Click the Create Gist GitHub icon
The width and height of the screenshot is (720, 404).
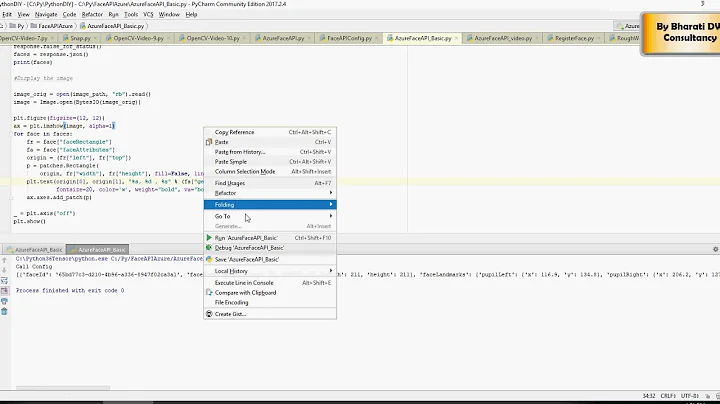point(209,314)
